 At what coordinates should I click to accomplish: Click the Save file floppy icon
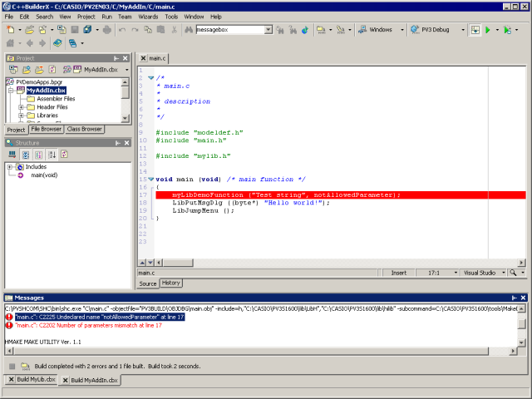75,30
